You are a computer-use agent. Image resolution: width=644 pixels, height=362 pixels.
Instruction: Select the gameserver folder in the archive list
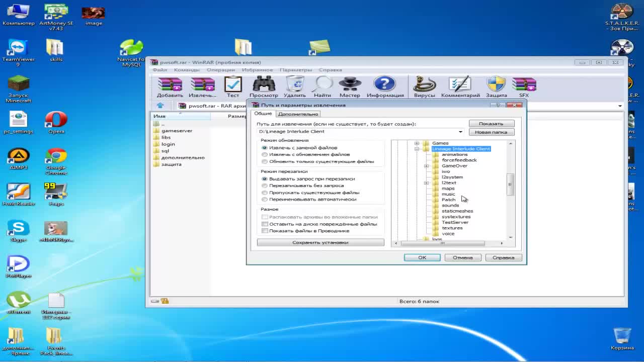173,131
